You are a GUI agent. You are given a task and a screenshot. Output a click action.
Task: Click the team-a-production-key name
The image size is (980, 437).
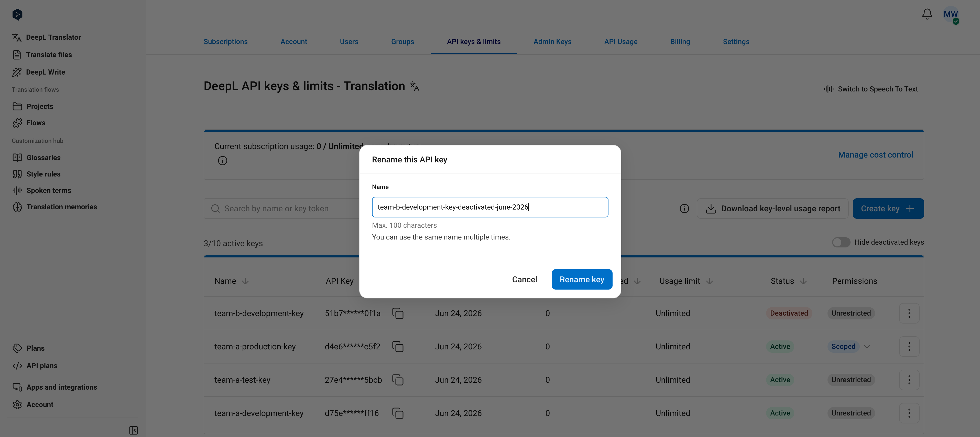[x=255, y=347]
